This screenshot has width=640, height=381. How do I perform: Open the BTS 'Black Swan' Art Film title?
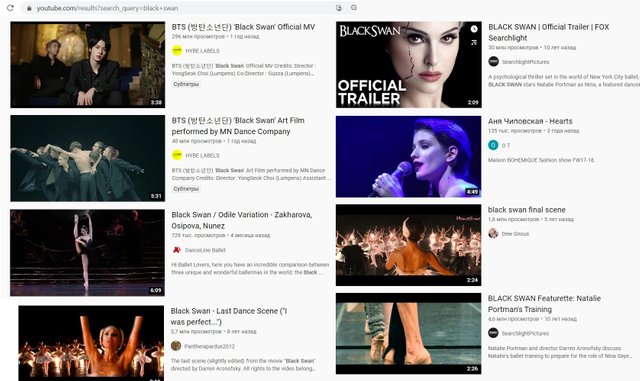pyautogui.click(x=238, y=126)
